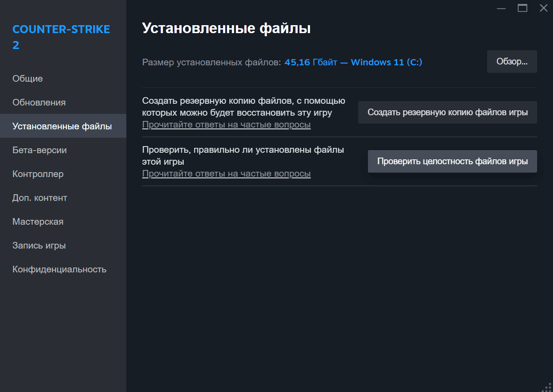Click the Установленные файлы page heading
The height and width of the screenshot is (392, 553).
click(227, 28)
